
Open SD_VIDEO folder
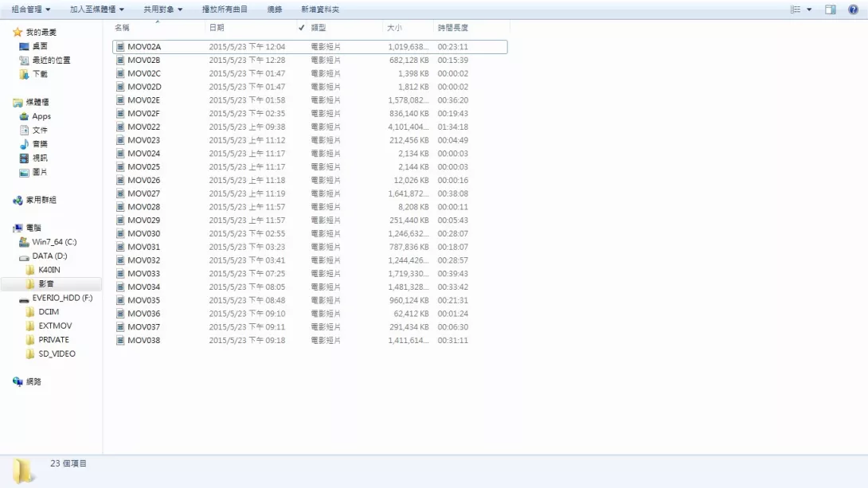[57, 353]
